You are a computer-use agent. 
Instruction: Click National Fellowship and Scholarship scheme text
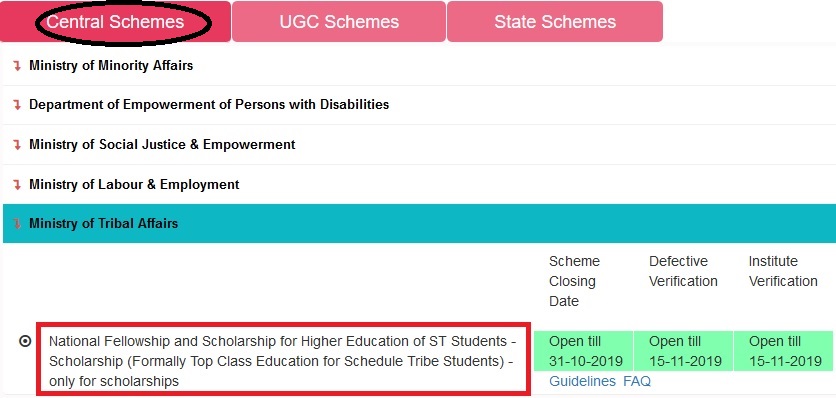click(282, 361)
